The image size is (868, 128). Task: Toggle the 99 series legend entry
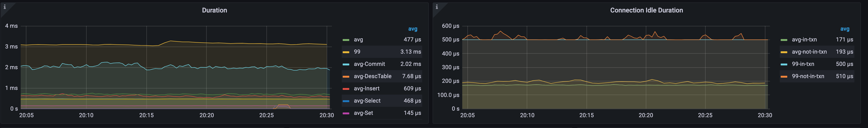pyautogui.click(x=357, y=52)
